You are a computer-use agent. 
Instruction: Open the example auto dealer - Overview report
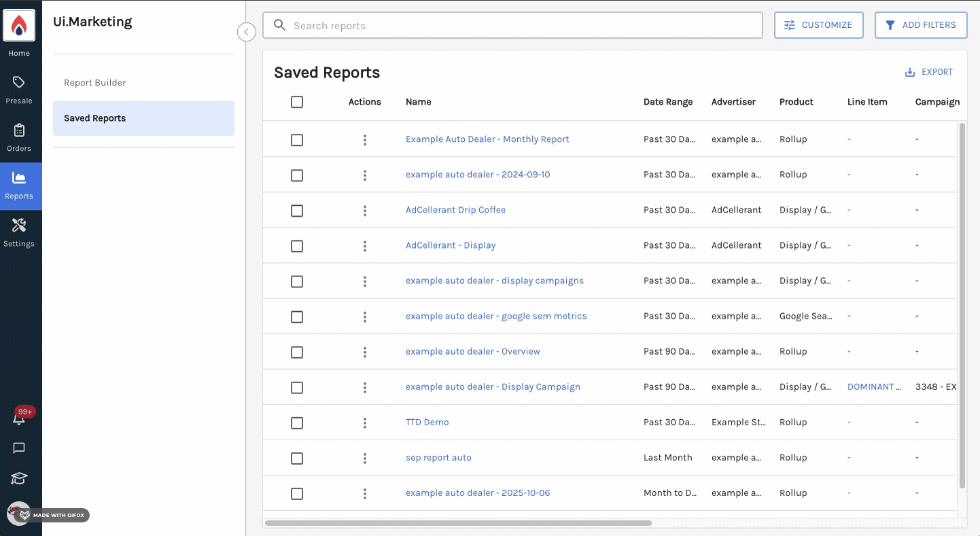[473, 351]
